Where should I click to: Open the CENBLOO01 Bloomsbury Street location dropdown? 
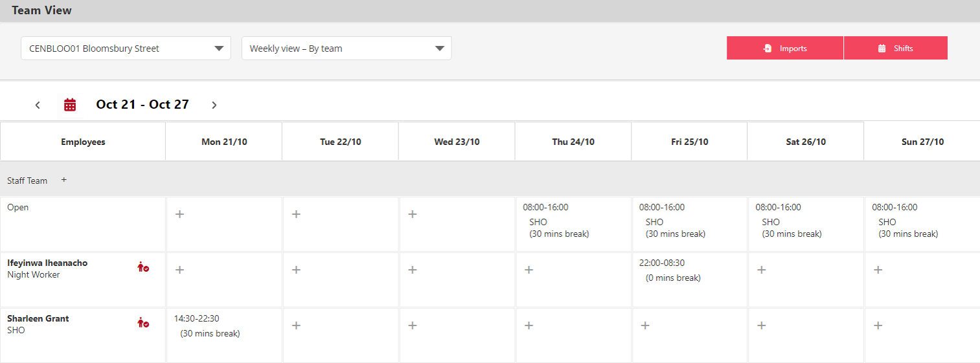[x=126, y=49]
